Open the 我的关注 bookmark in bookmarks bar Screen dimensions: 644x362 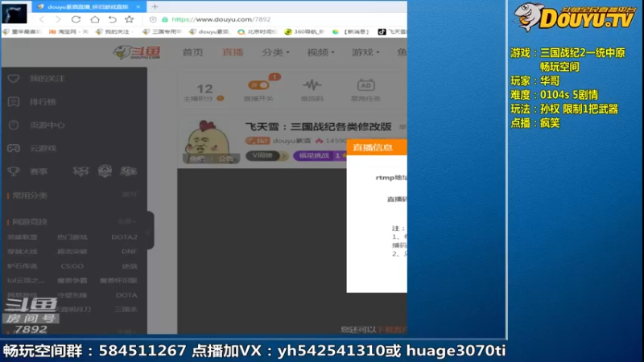point(114,31)
